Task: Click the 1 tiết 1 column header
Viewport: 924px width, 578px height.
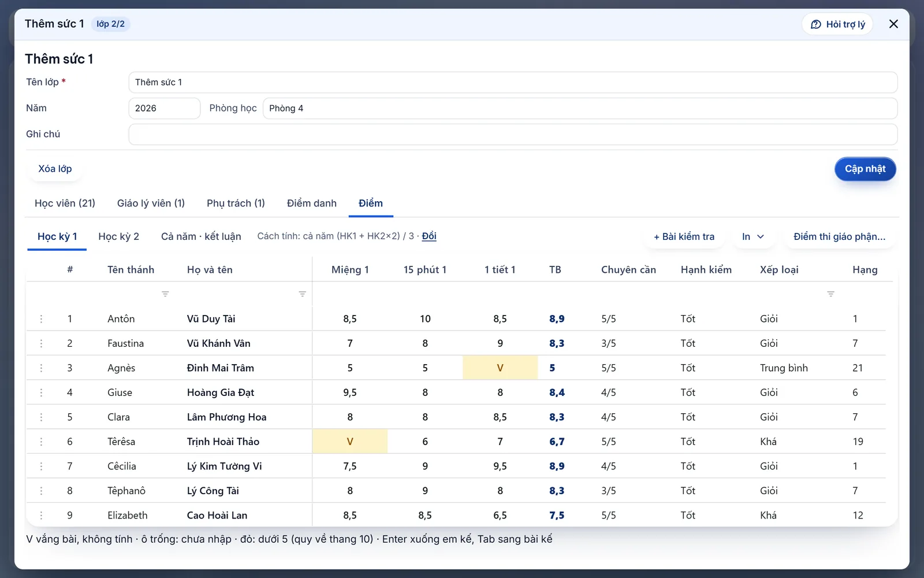Action: pos(500,270)
